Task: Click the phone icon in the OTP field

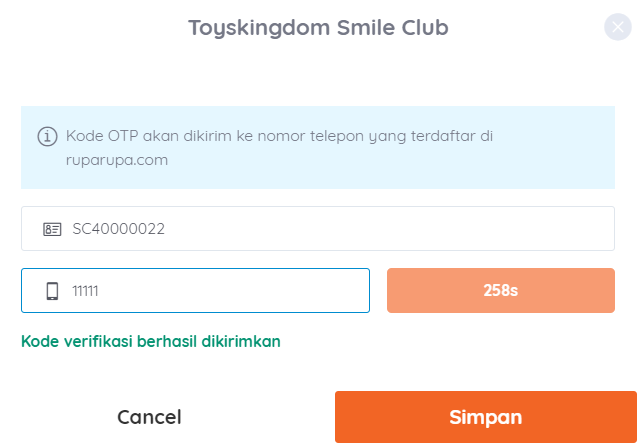Action: point(52,291)
